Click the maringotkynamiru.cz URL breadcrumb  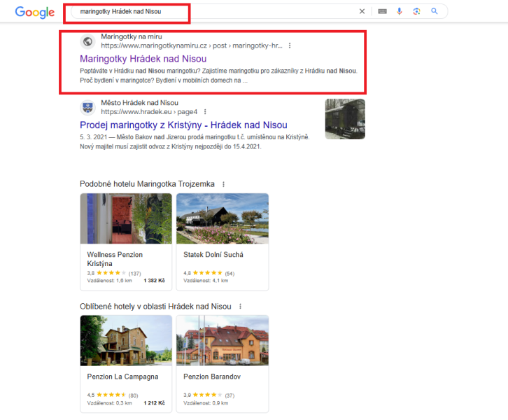coord(192,45)
